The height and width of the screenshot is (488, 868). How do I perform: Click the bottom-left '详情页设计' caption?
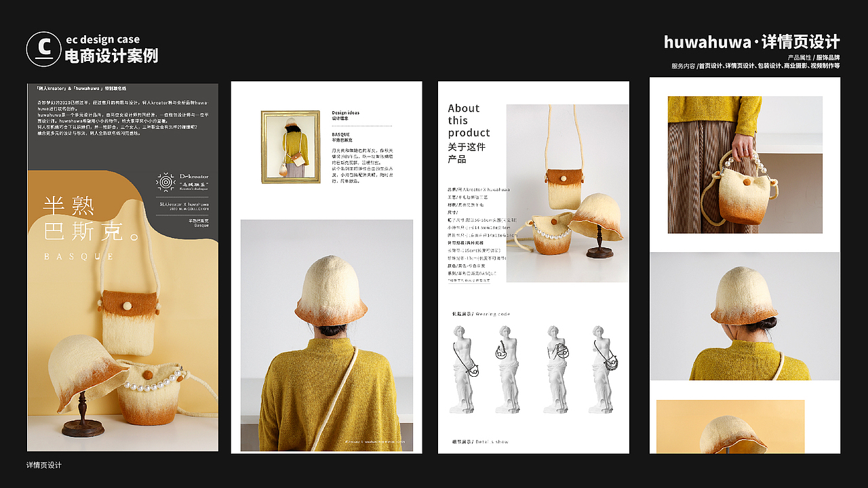[44, 465]
